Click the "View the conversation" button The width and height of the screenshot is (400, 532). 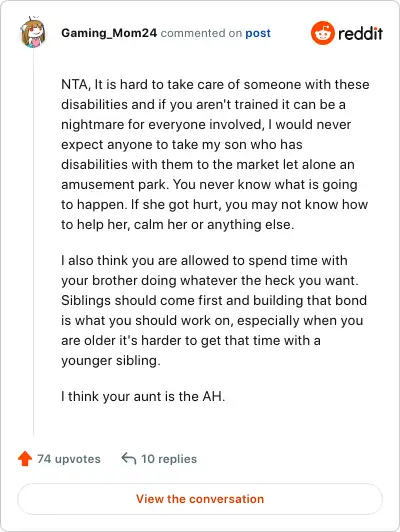pos(200,499)
